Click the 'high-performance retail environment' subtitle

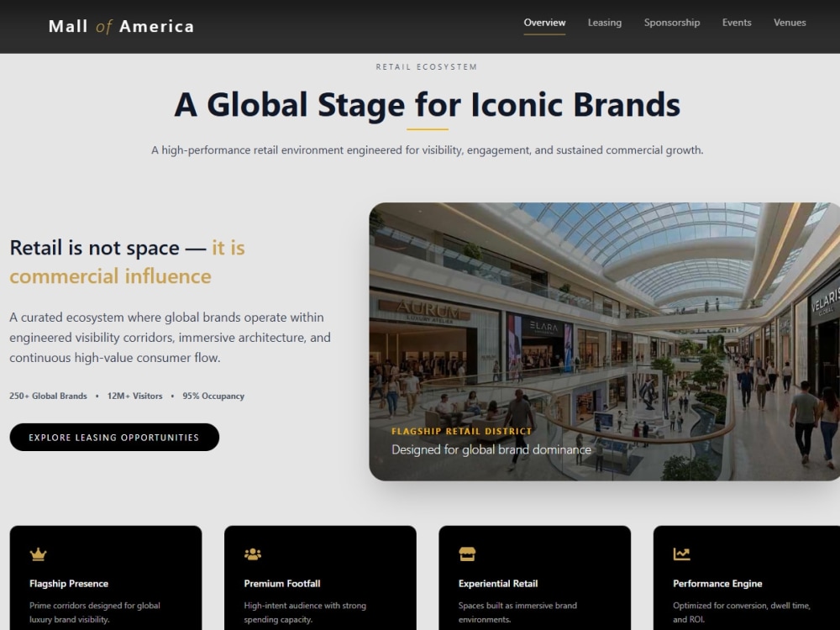tap(427, 150)
